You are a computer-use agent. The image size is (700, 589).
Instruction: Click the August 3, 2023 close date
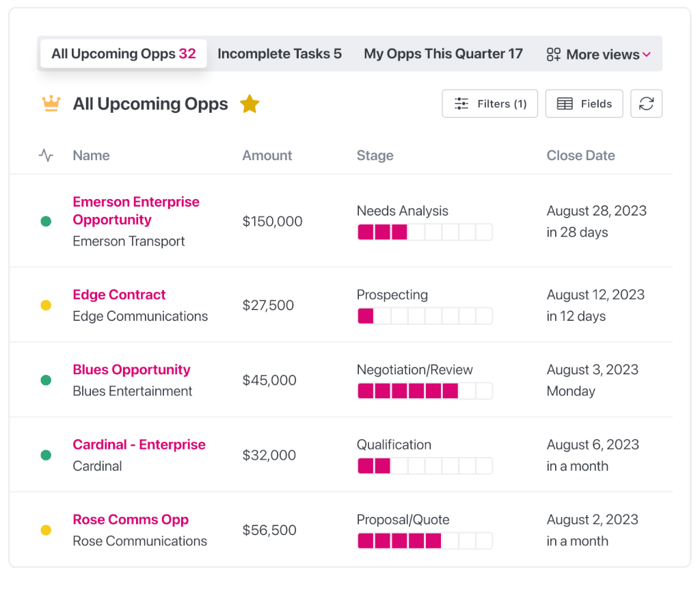593,370
